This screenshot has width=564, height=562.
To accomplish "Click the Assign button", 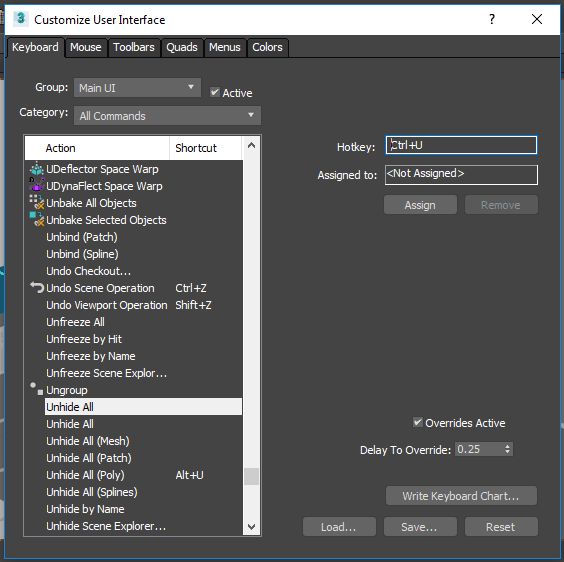I will coord(420,205).
